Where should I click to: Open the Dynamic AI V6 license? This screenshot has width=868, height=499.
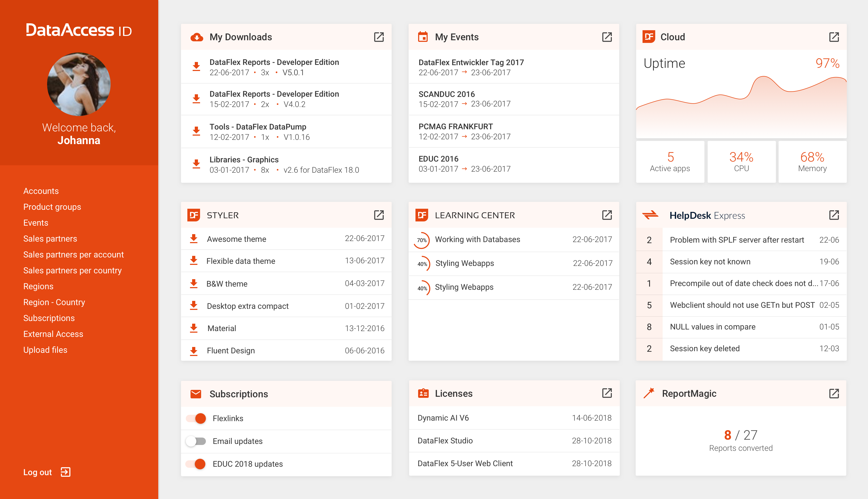pyautogui.click(x=514, y=418)
